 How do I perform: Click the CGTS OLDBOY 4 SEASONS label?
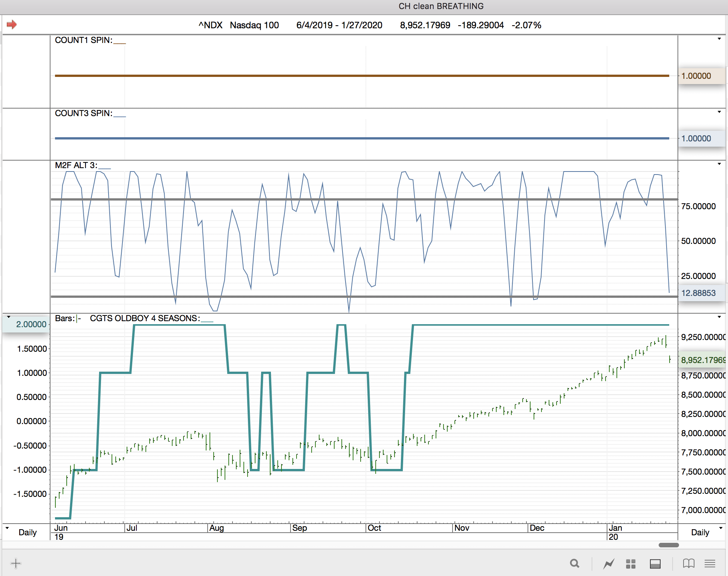coord(145,319)
